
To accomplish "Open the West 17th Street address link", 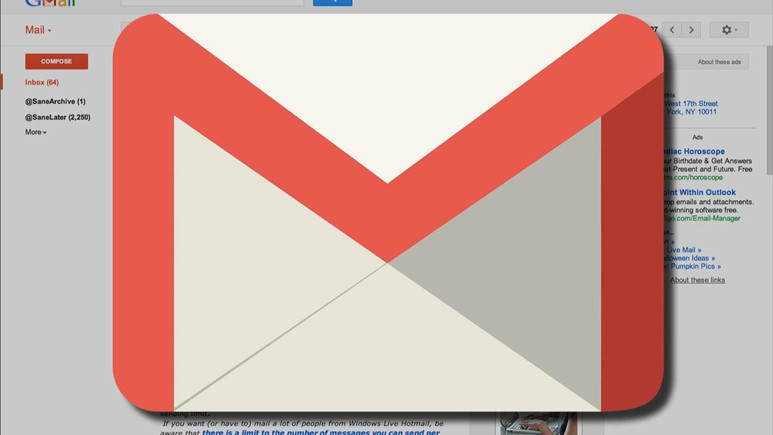I will click(691, 104).
